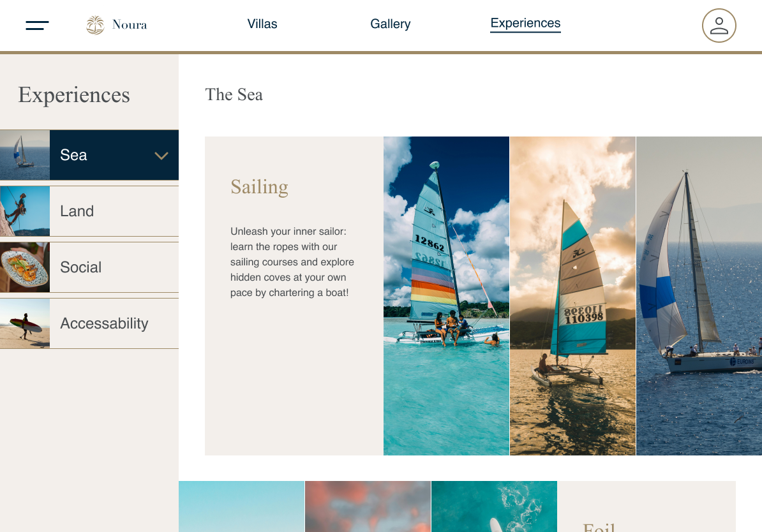
Task: Open the rainbow-sail catamaran photo 12862
Action: pyautogui.click(x=446, y=296)
